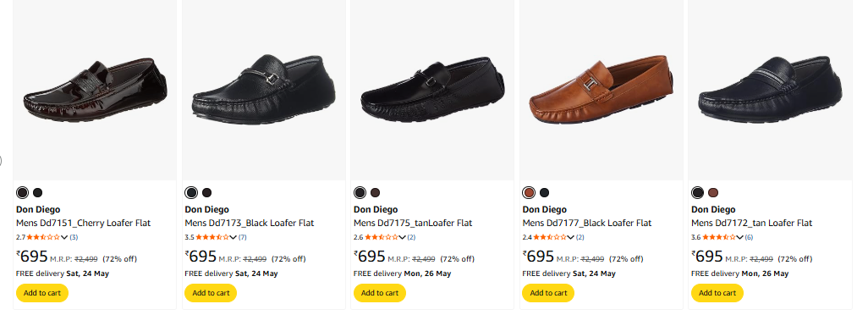Choose dark brown swatch under Dd7173 Black loafer
This screenshot has height=315, width=868.
pos(206,193)
